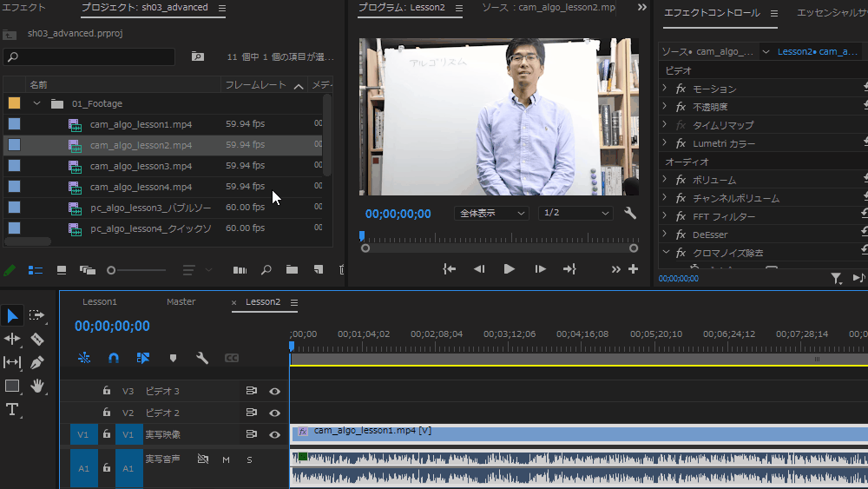Toggle lock on V2 track

[x=106, y=413]
